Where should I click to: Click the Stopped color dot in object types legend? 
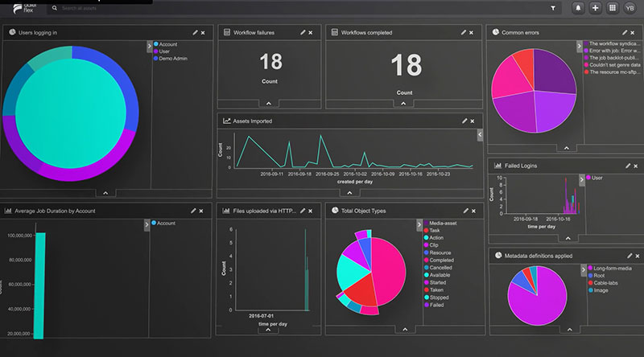[427, 297]
